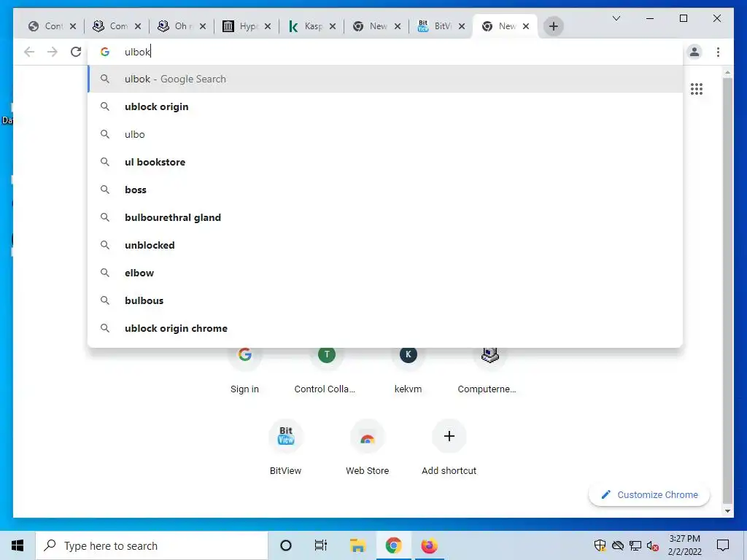747x560 pixels.
Task: Select the elbow suggestion
Action: 385,273
